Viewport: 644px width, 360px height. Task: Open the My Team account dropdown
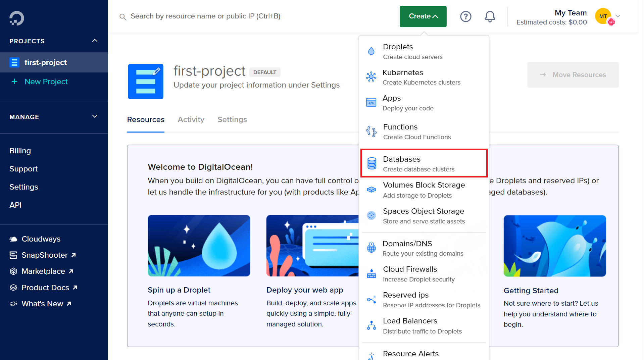click(x=618, y=16)
